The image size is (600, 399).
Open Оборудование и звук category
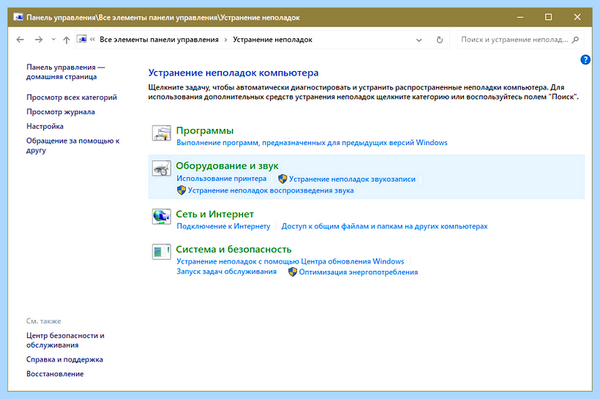[227, 166]
